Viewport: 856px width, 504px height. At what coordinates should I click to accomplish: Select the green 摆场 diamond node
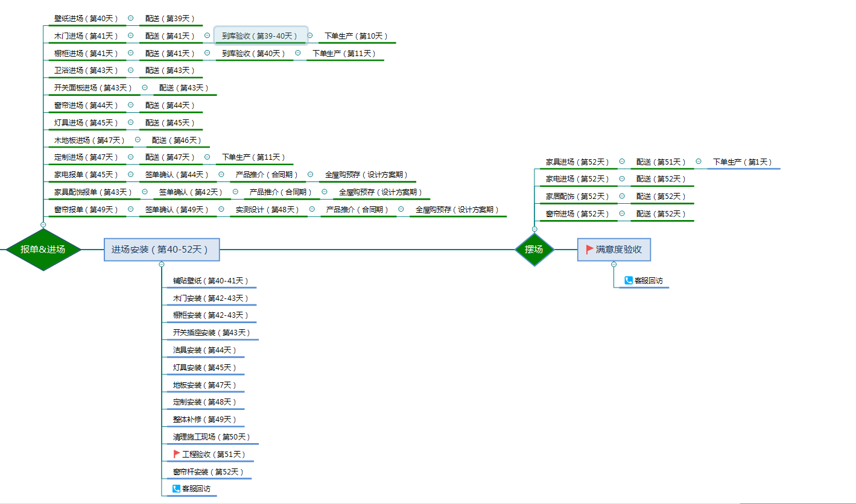pyautogui.click(x=534, y=249)
